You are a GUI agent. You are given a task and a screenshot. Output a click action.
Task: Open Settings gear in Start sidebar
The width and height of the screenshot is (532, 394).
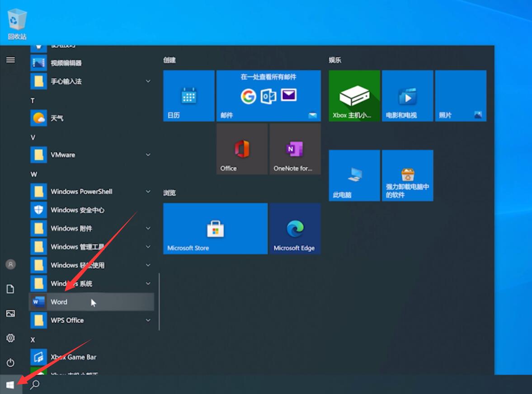click(10, 338)
